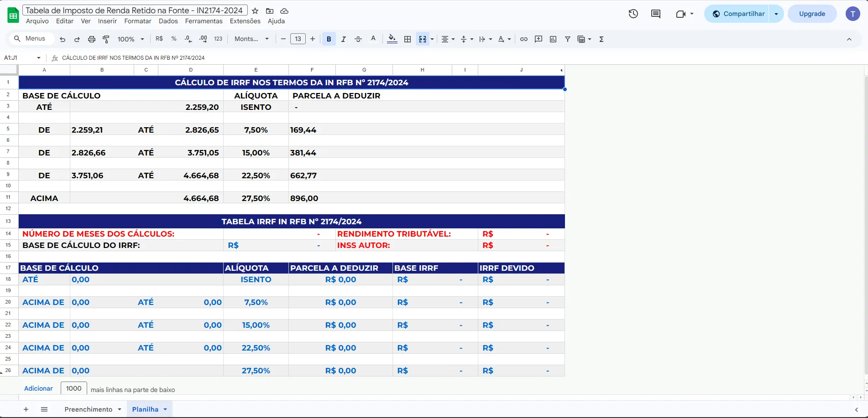Screen dimensions: 868x418
Task: Open the Share options dropdown arrow
Action: click(776, 14)
